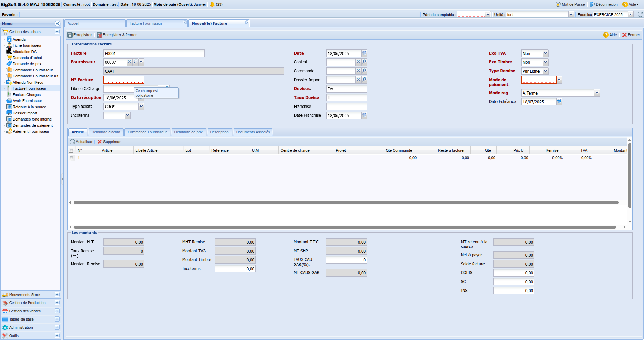The image size is (644, 340).
Task: Search Dossier Import with magnifier icon
Action: 364,80
